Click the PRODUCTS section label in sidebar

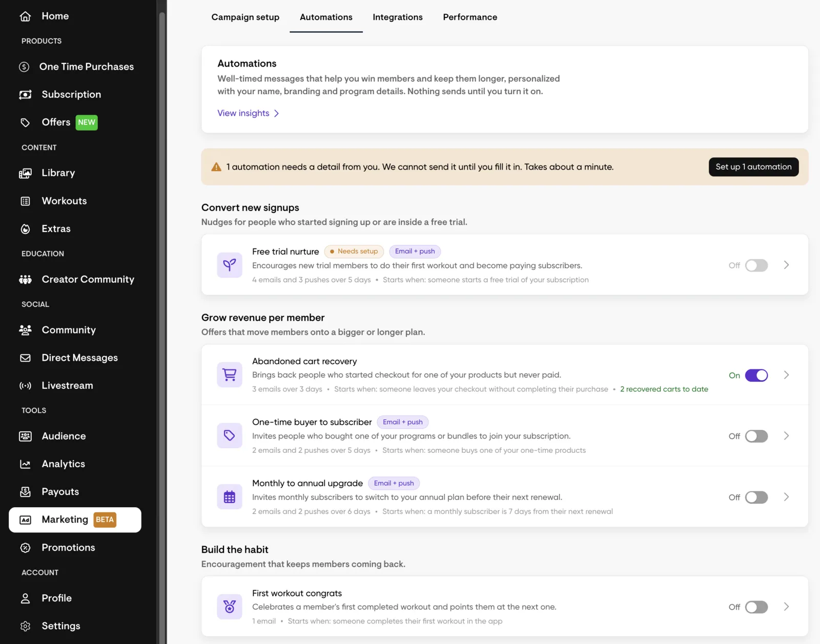click(x=42, y=41)
